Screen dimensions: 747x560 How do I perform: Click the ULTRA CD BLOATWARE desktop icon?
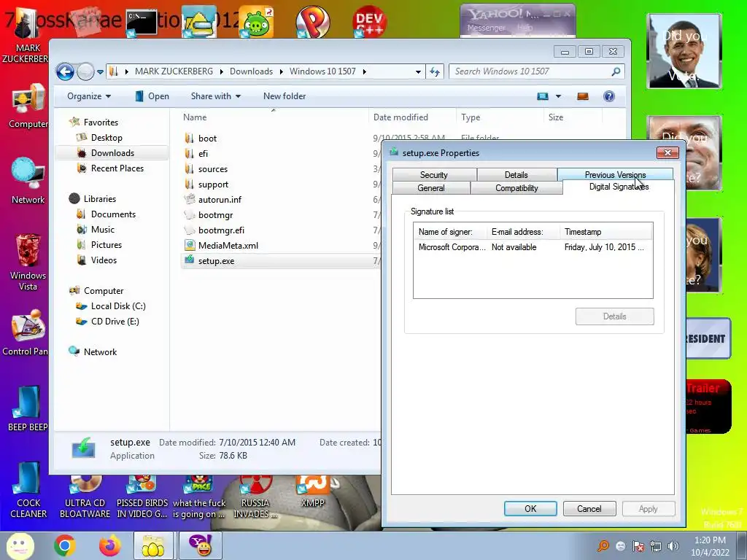(85, 497)
